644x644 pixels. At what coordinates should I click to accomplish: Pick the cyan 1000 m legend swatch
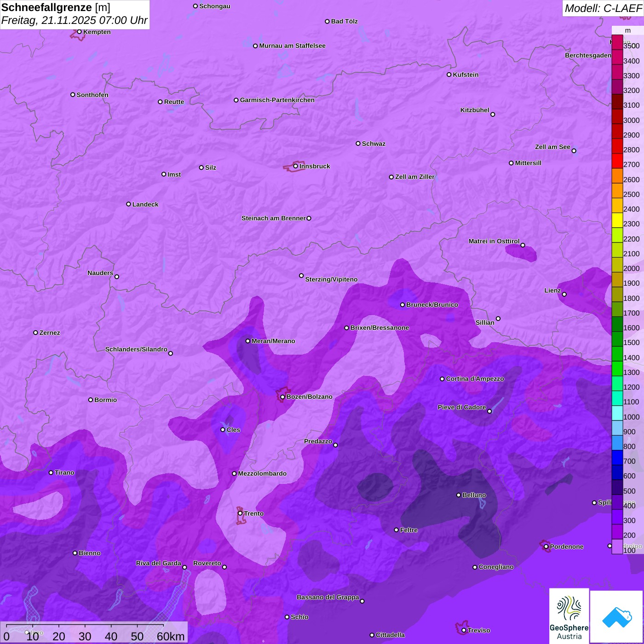[617, 413]
